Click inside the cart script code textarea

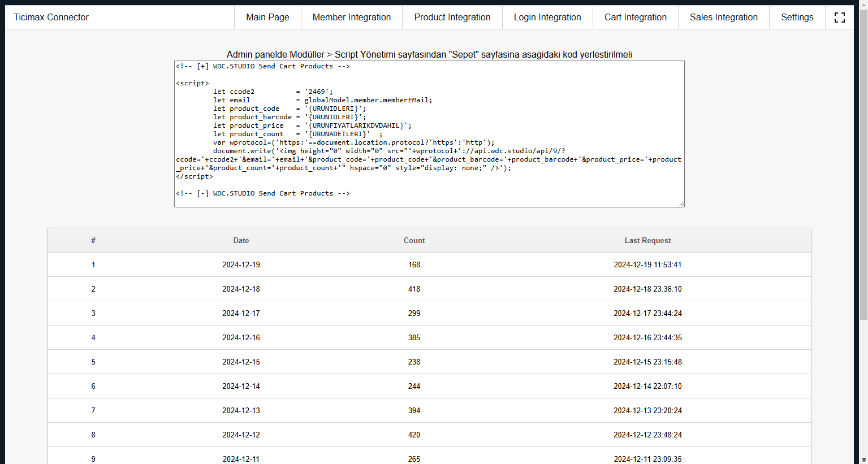coord(429,133)
